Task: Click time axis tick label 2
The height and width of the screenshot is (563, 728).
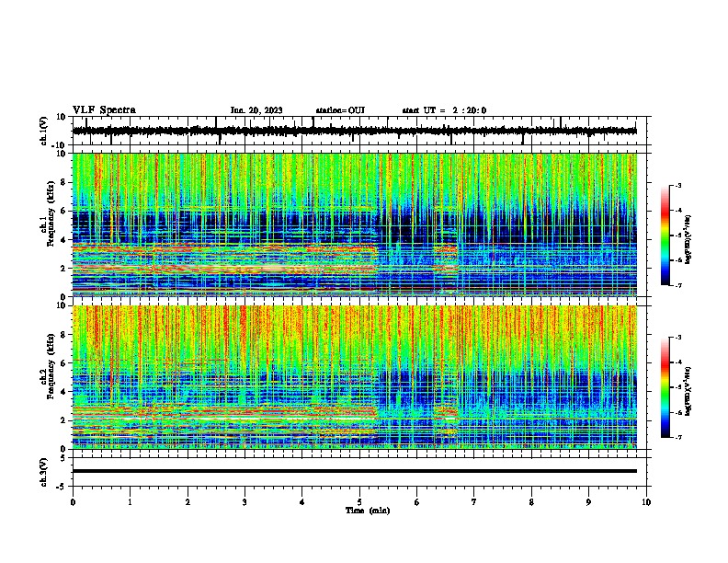Action: [x=188, y=502]
